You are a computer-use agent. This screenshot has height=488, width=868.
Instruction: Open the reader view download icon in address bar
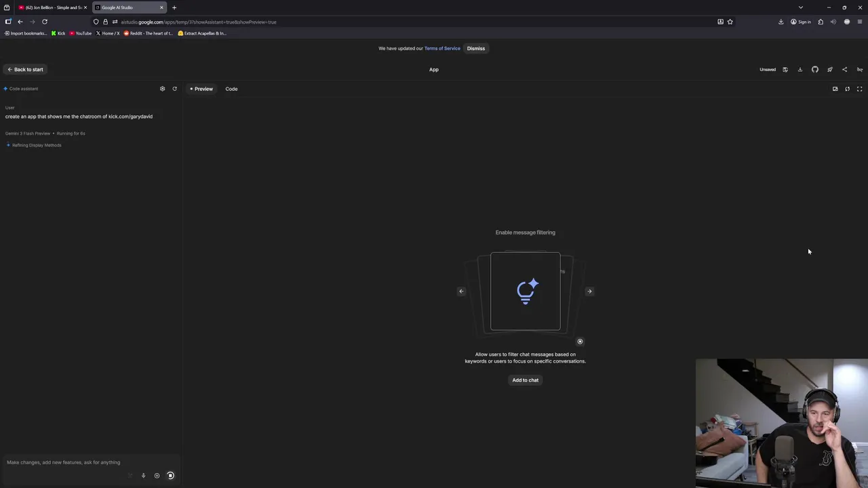[720, 22]
